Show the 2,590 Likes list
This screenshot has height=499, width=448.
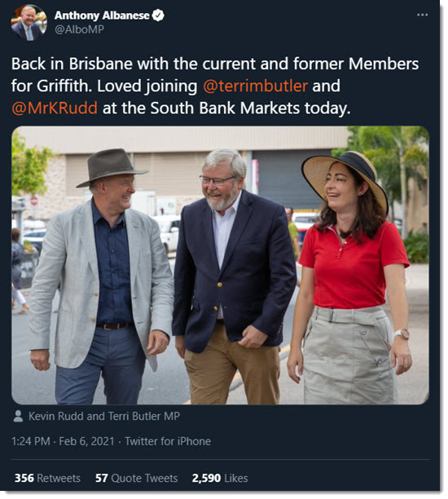pyautogui.click(x=220, y=478)
